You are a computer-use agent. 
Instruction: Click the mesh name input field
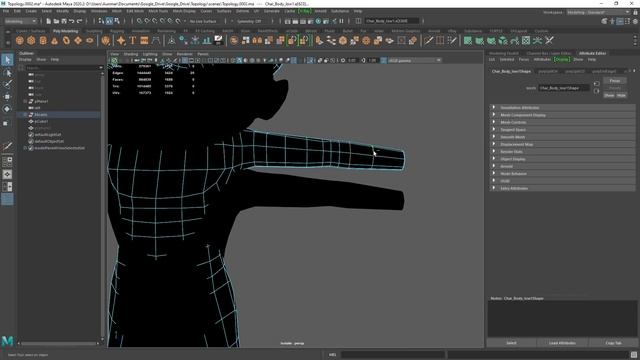[x=564, y=88]
